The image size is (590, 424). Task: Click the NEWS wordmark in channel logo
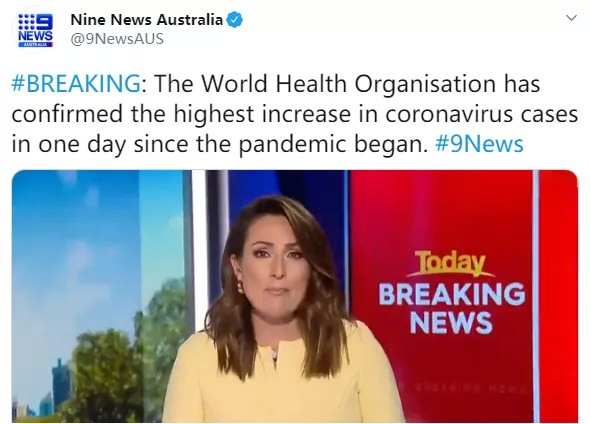[x=36, y=36]
